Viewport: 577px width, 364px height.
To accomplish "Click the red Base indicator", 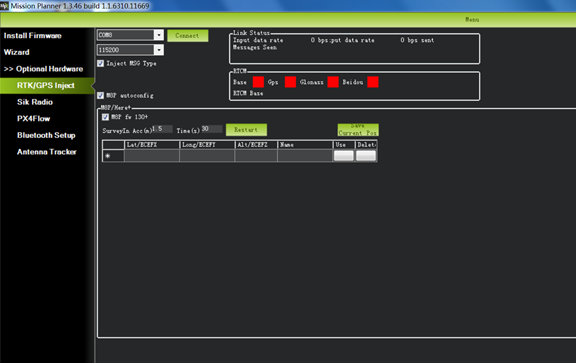I will (x=258, y=82).
